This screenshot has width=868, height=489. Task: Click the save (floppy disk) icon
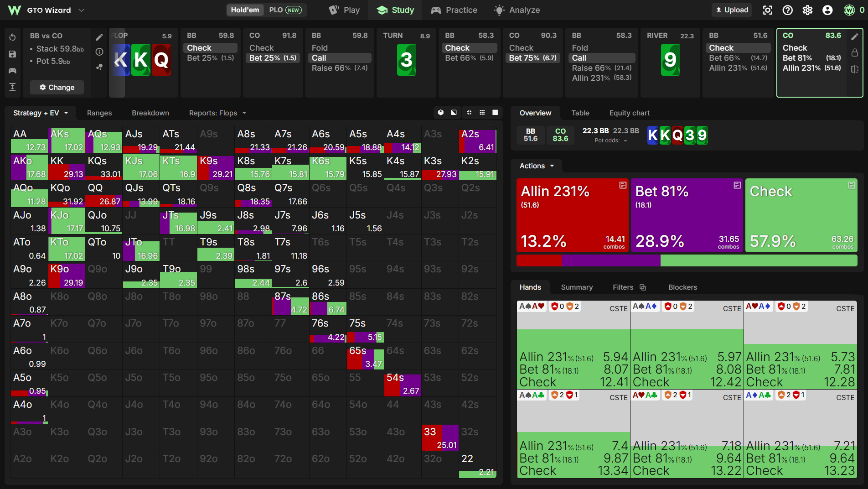point(12,54)
